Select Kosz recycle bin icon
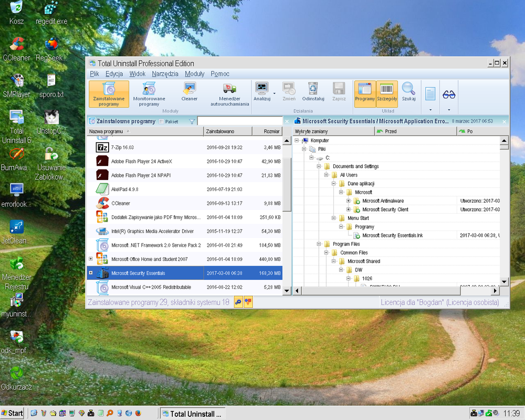The height and width of the screenshot is (420, 525). (16, 14)
